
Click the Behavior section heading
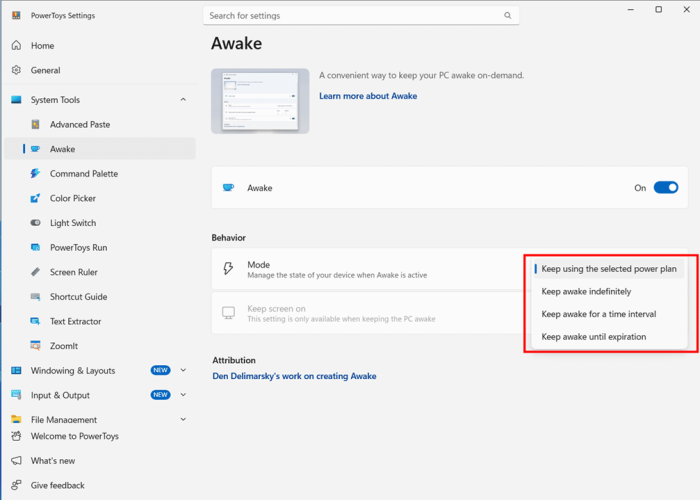point(229,238)
